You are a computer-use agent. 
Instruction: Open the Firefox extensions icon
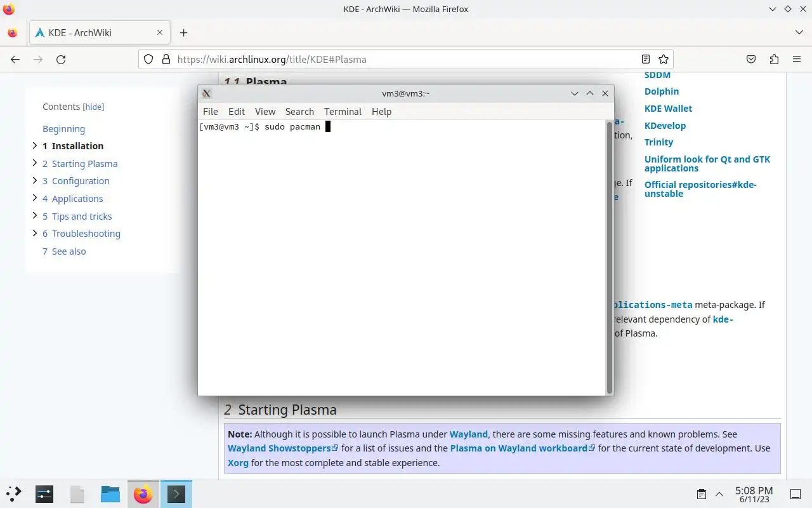pos(774,59)
